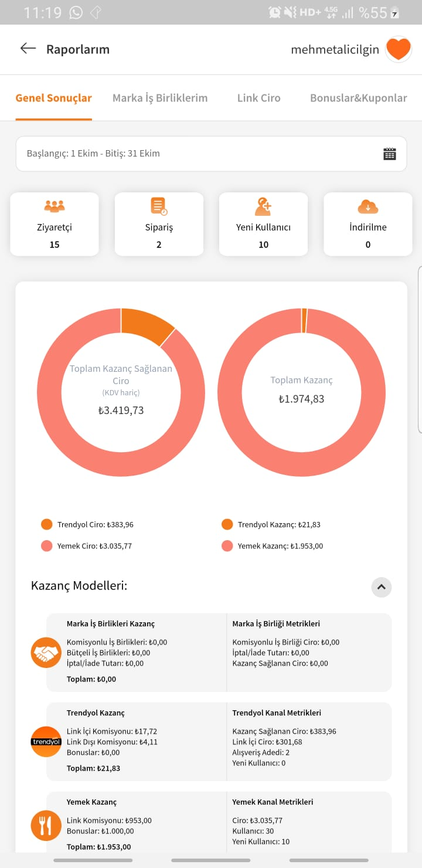Open the date range field 1 Ekim - 31 Ekim
The height and width of the screenshot is (868, 422).
tap(211, 154)
